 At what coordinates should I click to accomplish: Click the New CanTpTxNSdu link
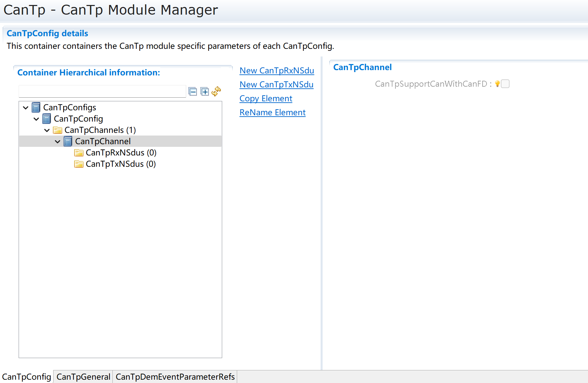point(276,85)
